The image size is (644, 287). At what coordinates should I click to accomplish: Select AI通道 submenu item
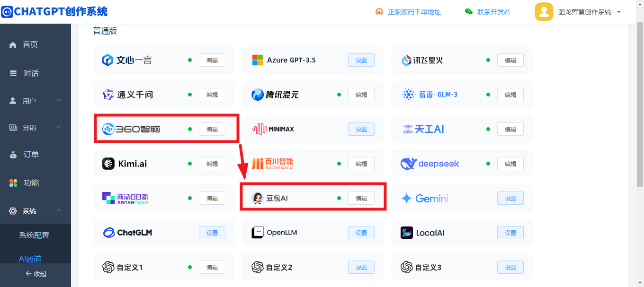30,259
